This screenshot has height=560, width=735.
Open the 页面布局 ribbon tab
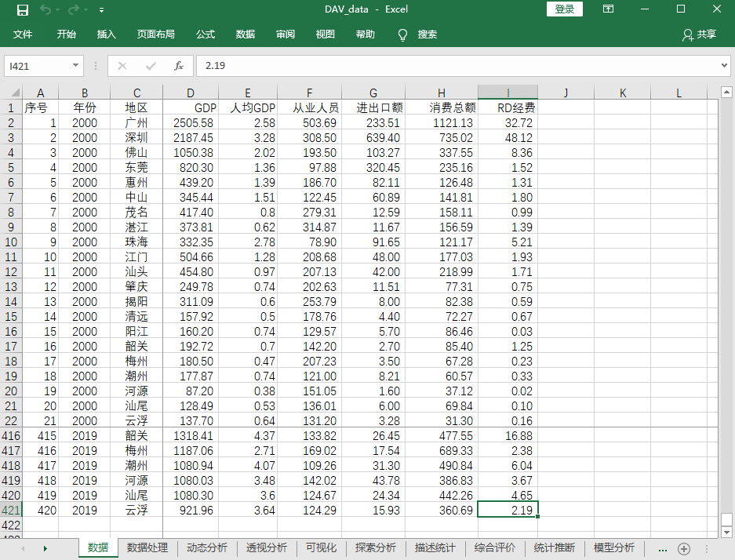[155, 35]
